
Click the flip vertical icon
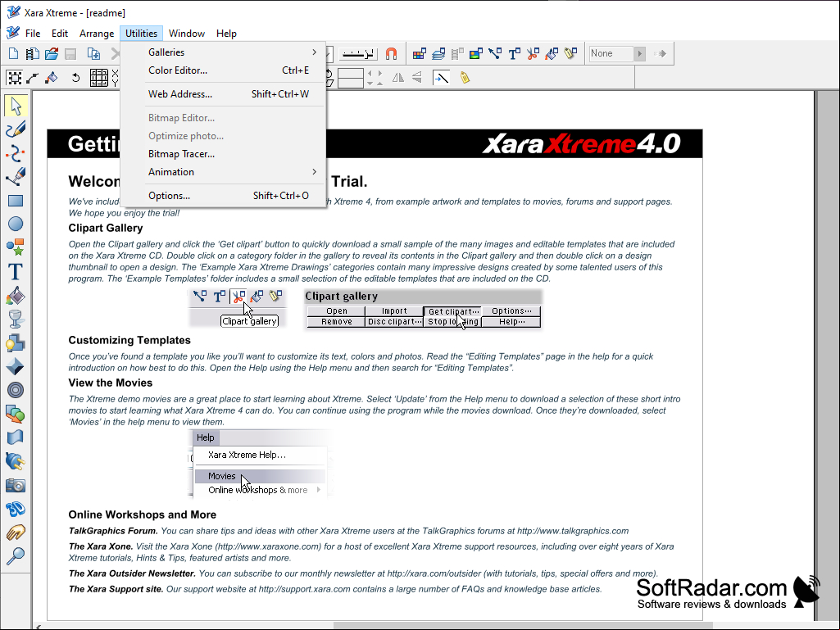coord(417,78)
